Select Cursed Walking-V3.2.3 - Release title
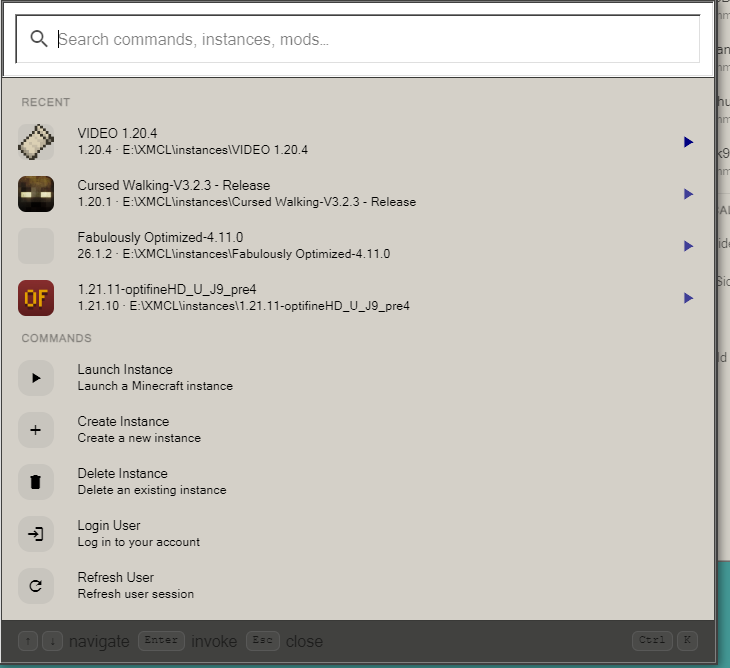 coord(174,185)
